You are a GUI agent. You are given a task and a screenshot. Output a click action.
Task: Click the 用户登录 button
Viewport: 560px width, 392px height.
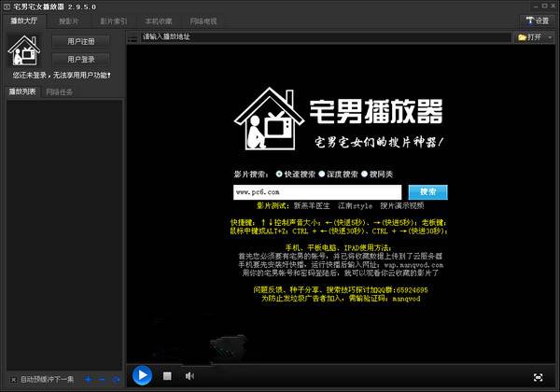pos(81,59)
